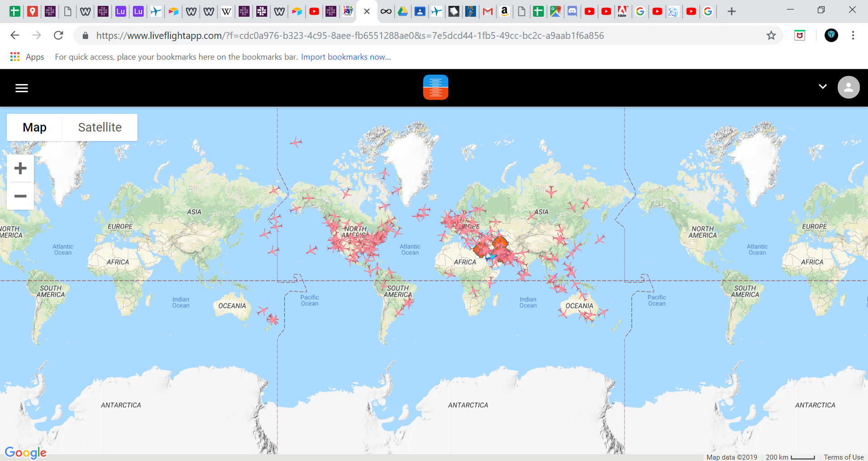Open the user profile avatar
Image resolution: width=868 pixels, height=461 pixels.
849,87
